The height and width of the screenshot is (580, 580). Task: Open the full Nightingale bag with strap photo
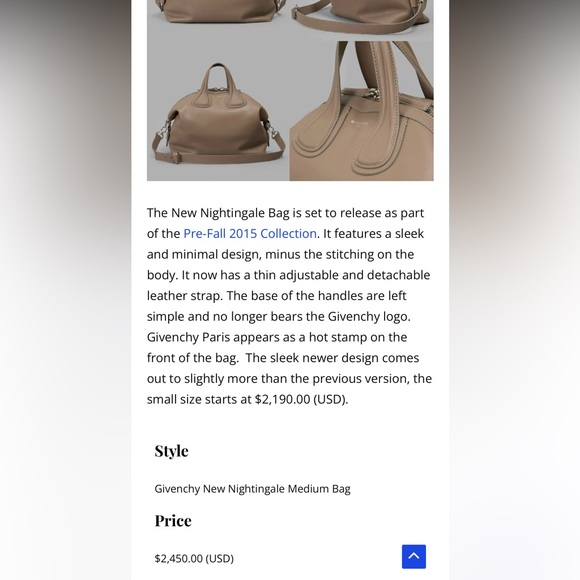pos(218,111)
